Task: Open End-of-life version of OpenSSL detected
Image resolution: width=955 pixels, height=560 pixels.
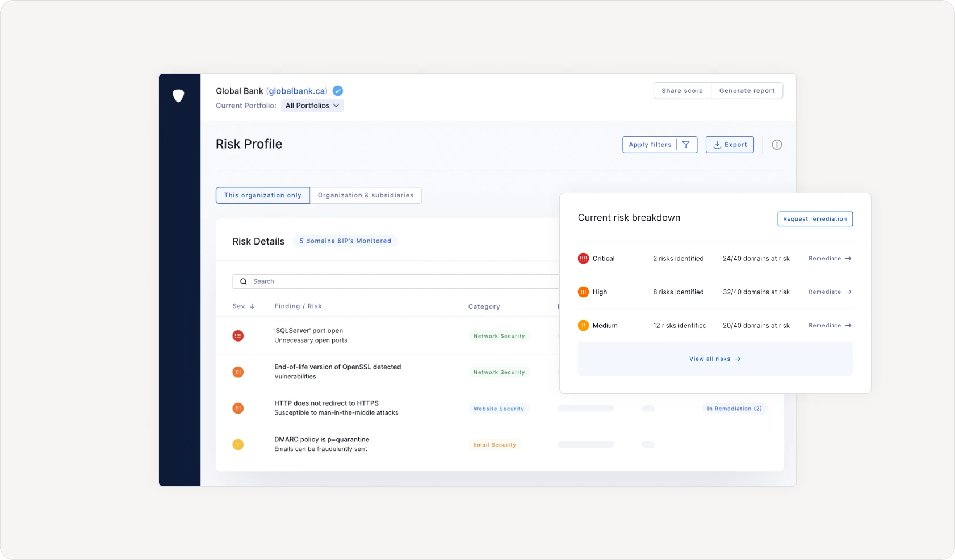Action: click(x=338, y=367)
